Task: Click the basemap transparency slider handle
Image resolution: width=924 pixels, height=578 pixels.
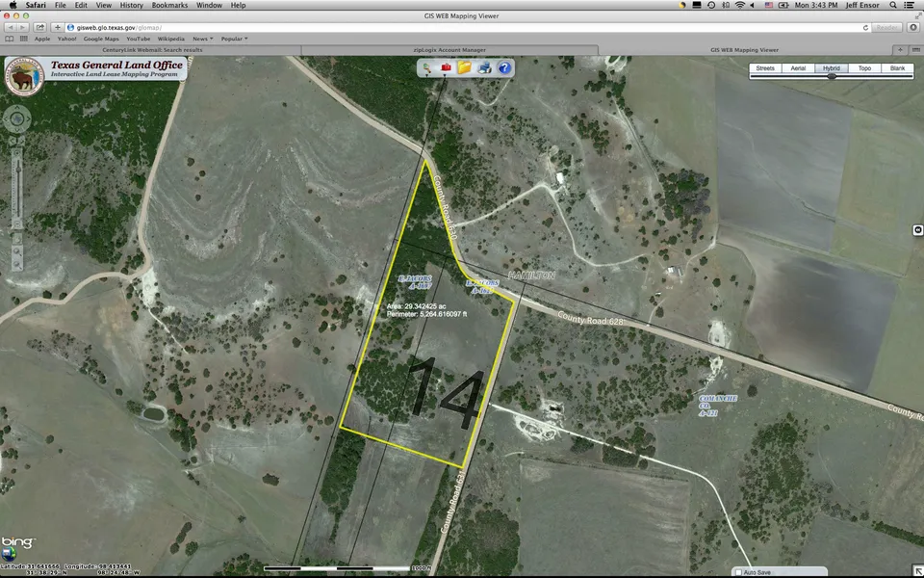Action: tap(832, 76)
